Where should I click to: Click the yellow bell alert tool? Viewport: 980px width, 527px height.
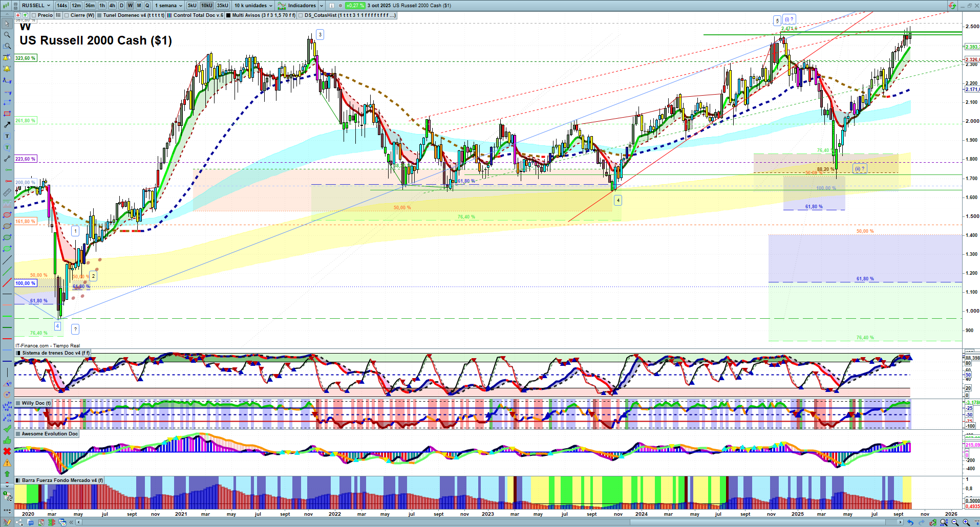pos(7,69)
